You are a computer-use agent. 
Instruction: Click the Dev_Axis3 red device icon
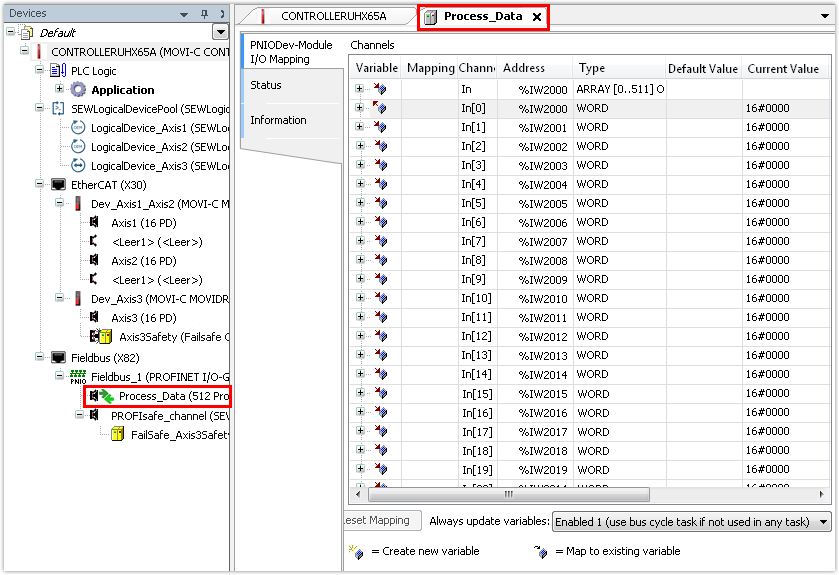[78, 299]
